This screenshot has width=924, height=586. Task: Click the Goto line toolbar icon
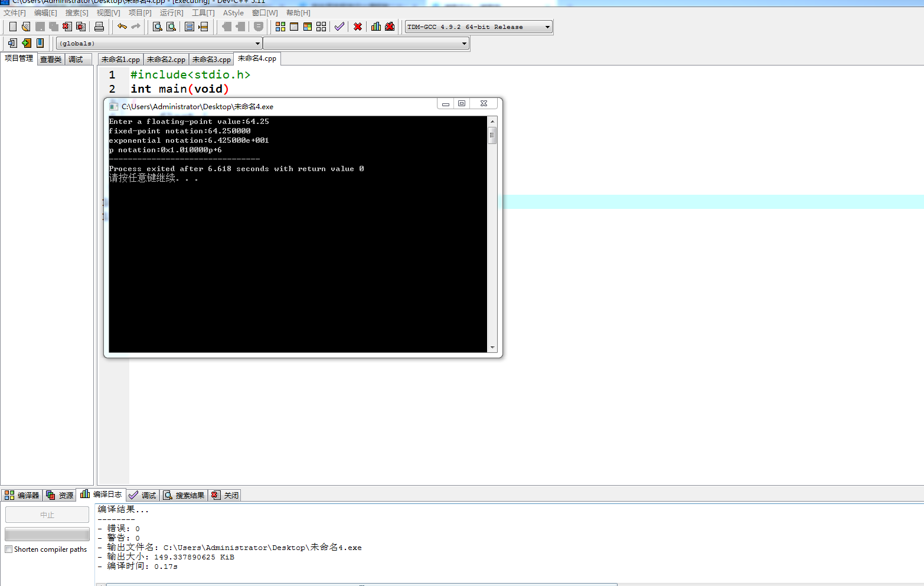[x=203, y=27]
